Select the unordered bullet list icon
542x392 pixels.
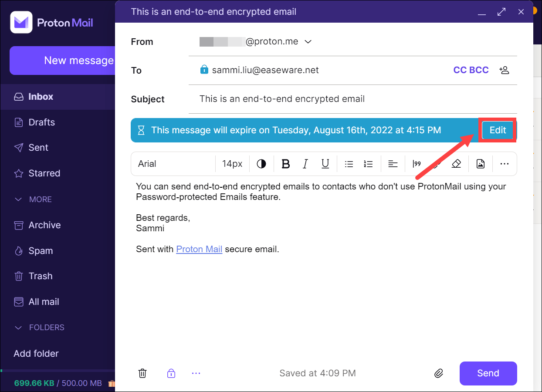349,164
